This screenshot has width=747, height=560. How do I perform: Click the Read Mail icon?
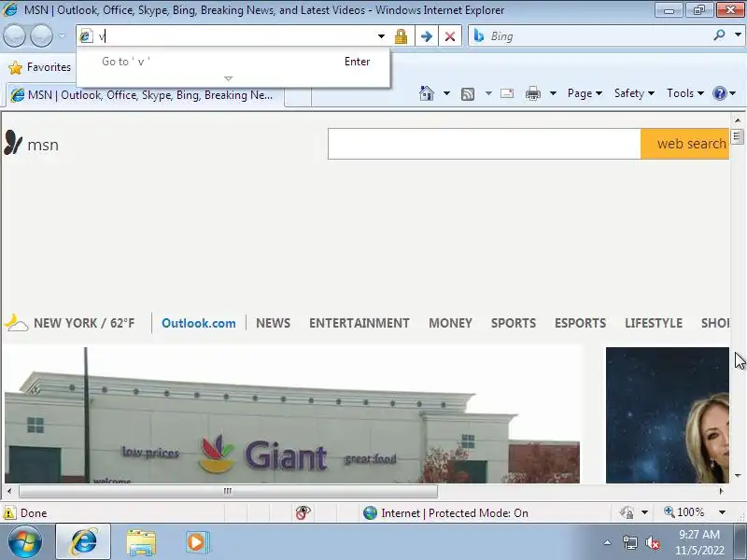(507, 93)
